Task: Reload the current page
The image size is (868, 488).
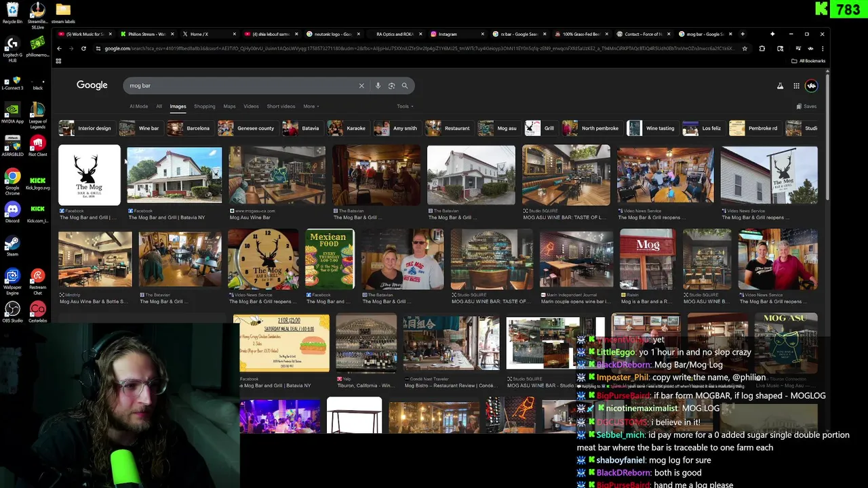Action: coord(83,49)
